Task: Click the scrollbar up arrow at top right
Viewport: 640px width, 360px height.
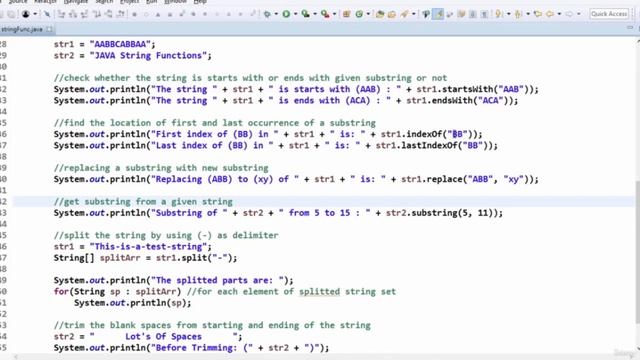Action: coord(638,41)
